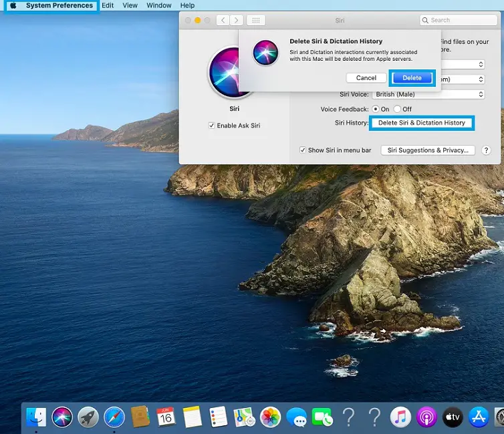The width and height of the screenshot is (504, 434).
Task: Open the yellow Notes icon in Dock
Action: coord(193,417)
